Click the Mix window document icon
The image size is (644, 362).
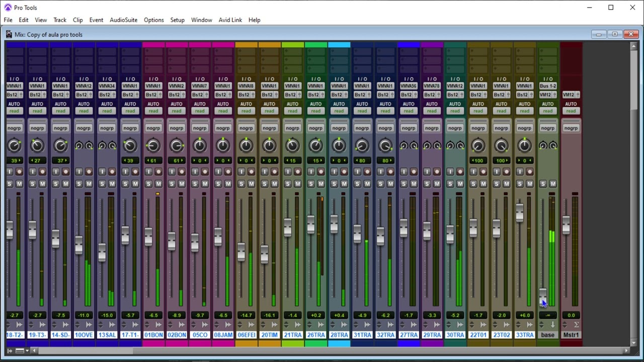9,34
